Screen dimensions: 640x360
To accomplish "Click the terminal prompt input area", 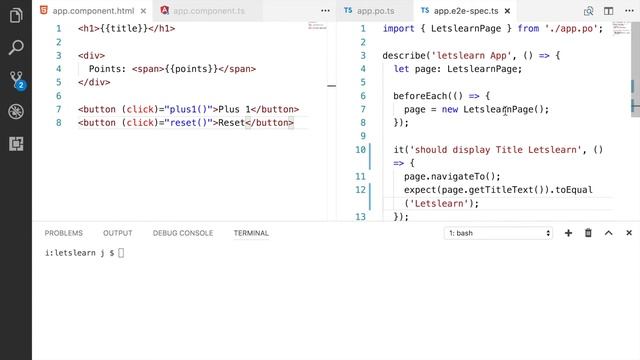I will pos(121,253).
